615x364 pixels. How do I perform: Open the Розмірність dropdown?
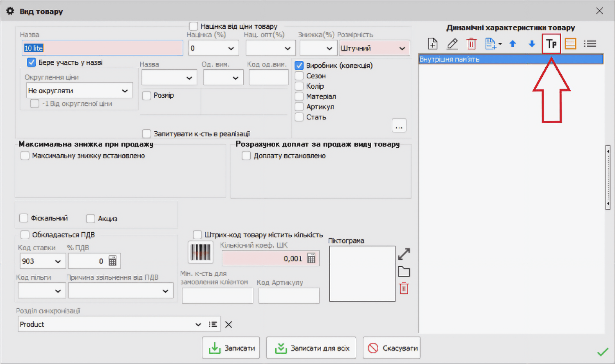coord(402,48)
